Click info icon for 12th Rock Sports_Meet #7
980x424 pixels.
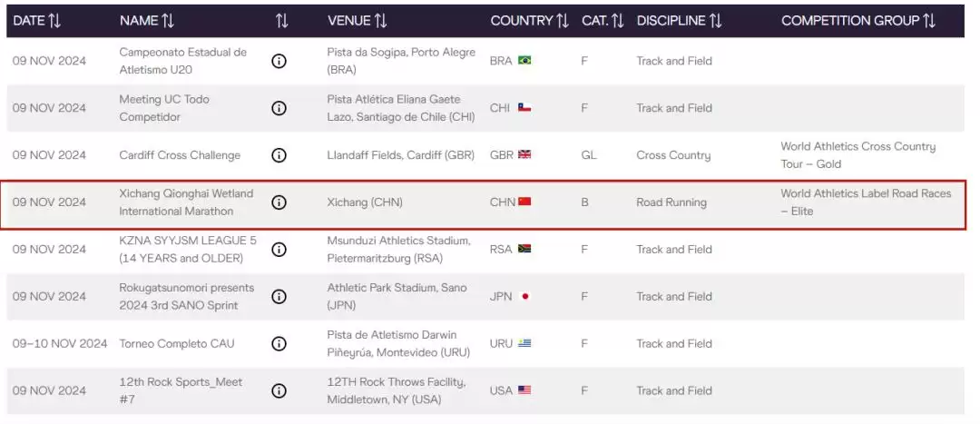(279, 390)
